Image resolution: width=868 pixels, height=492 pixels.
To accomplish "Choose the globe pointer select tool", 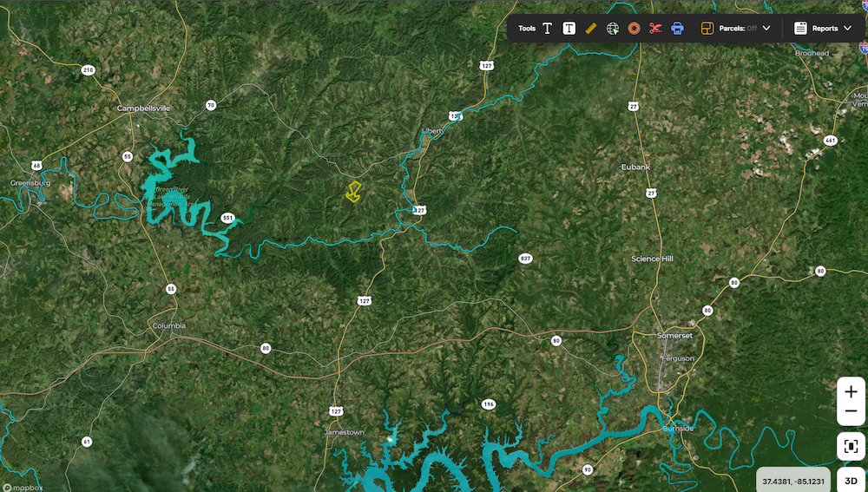I will click(x=612, y=29).
